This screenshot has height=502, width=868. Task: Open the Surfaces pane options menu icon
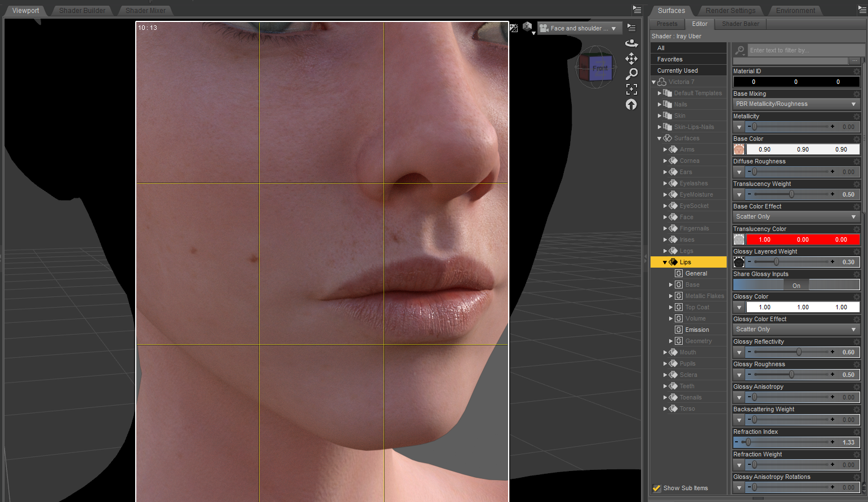click(x=862, y=10)
